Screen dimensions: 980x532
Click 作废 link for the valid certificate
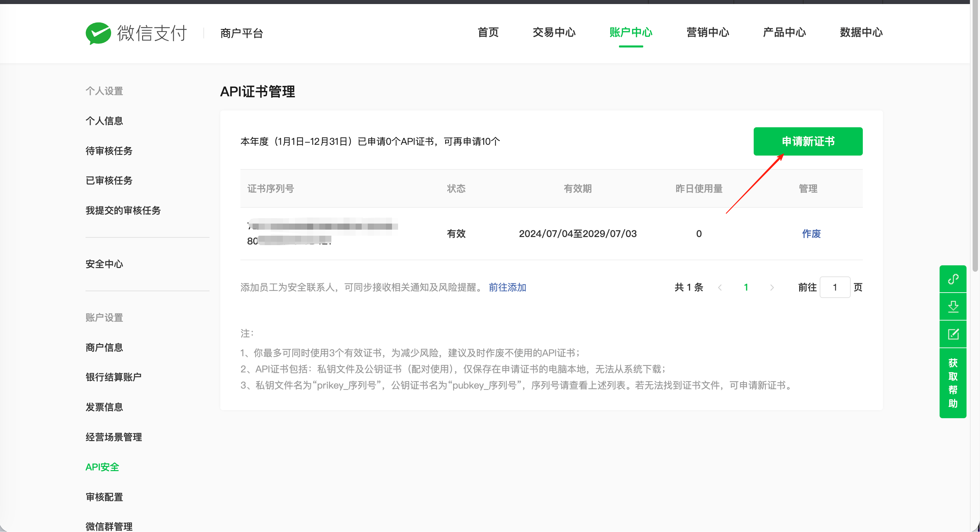[811, 234]
